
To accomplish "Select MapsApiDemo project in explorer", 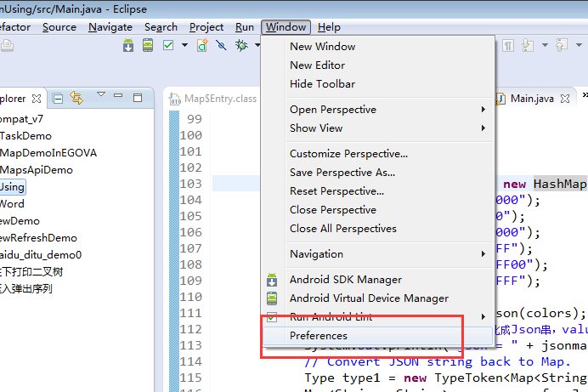I will (x=37, y=170).
